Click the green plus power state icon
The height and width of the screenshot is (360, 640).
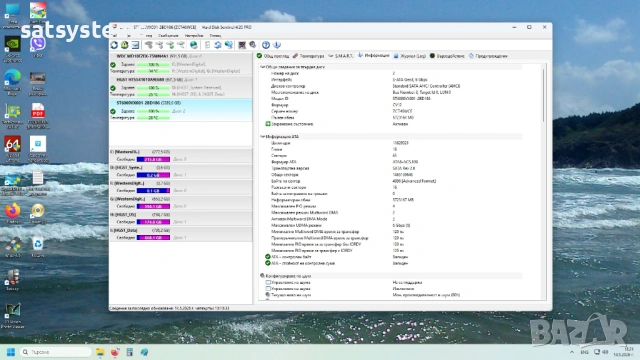[268, 124]
